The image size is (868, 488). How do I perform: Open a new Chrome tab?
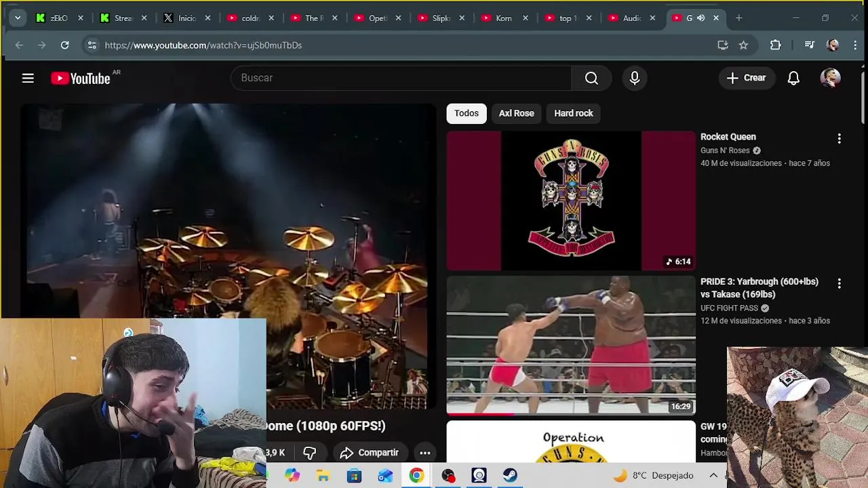click(738, 18)
